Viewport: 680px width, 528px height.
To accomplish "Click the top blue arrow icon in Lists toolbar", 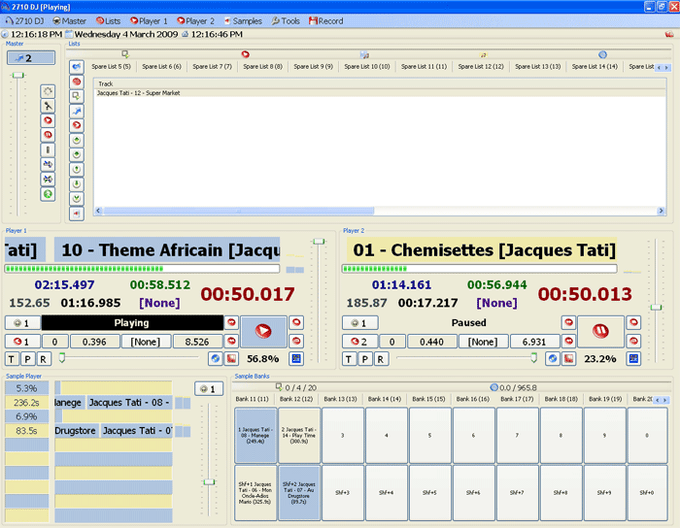I will coord(77,67).
